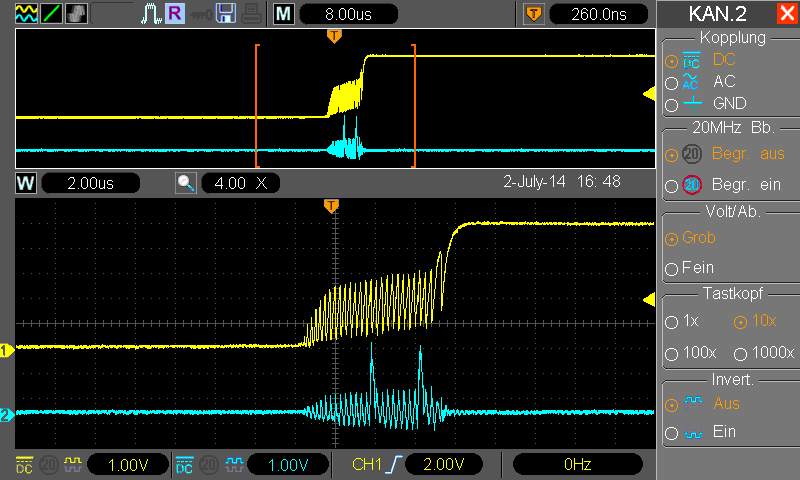The height and width of the screenshot is (480, 800).
Task: Click the channel 1 ground marker
Action: [x=7, y=350]
